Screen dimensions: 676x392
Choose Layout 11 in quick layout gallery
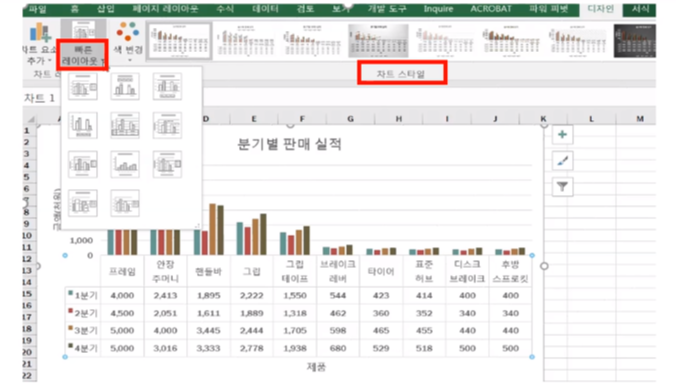pyautogui.click(x=125, y=203)
